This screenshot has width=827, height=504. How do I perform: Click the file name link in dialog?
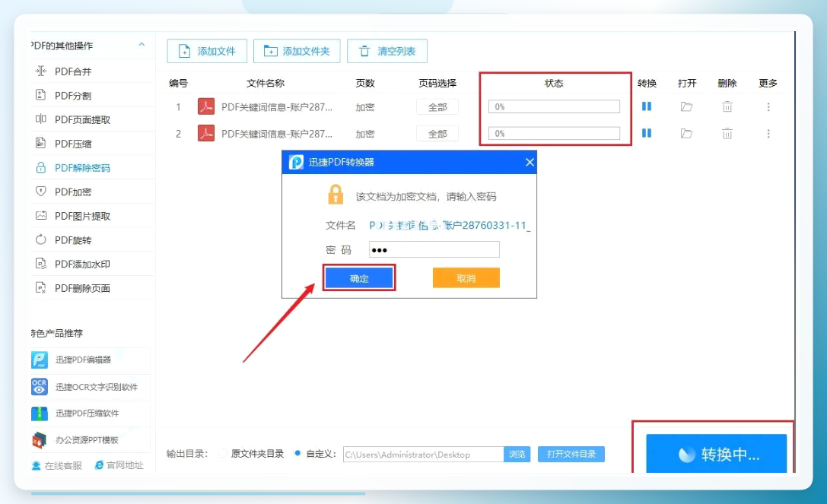[450, 226]
